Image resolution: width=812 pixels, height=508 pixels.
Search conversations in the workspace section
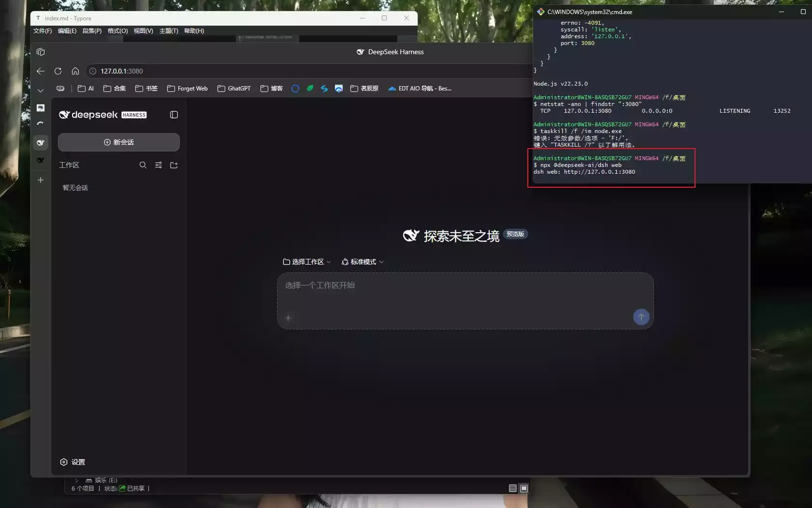click(x=143, y=165)
